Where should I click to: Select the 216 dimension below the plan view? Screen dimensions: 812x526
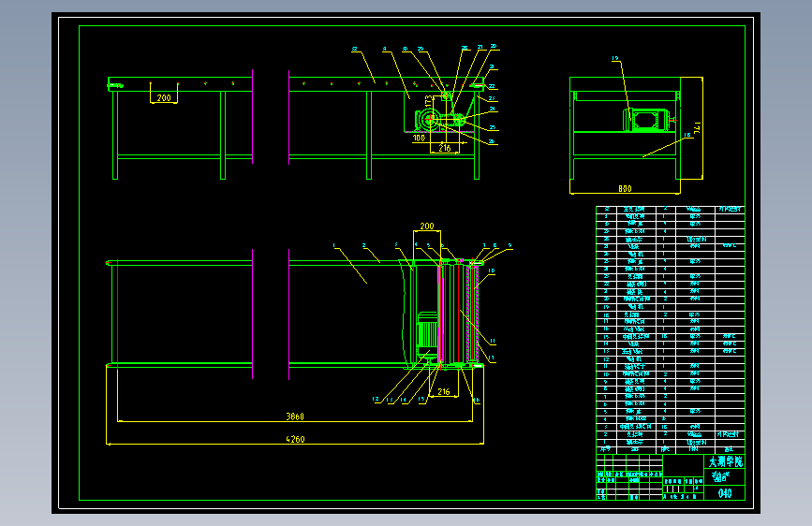(x=444, y=391)
